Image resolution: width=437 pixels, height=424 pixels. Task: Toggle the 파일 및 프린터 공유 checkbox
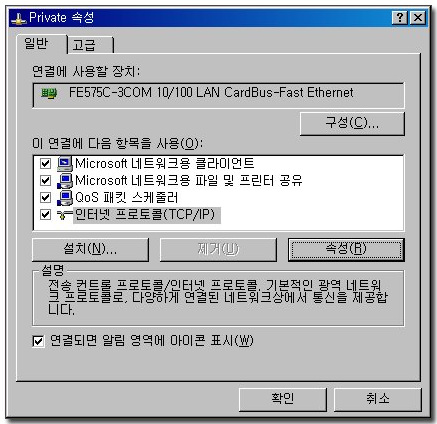point(45,181)
